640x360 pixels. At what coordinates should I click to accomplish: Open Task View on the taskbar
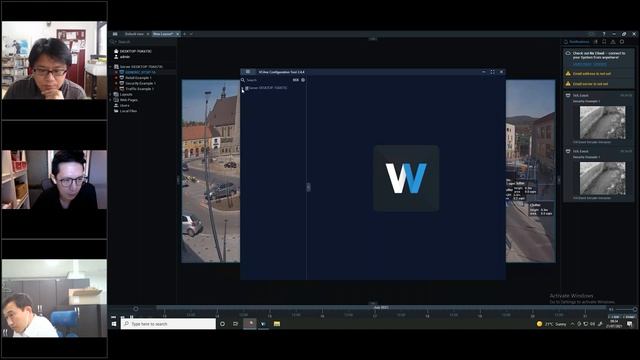pyautogui.click(x=236, y=324)
